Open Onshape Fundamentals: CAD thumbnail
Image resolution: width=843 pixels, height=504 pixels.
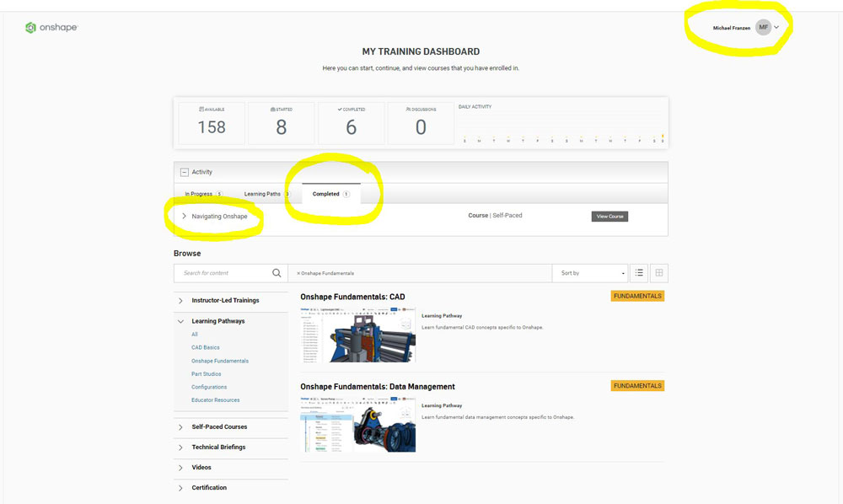[357, 334]
